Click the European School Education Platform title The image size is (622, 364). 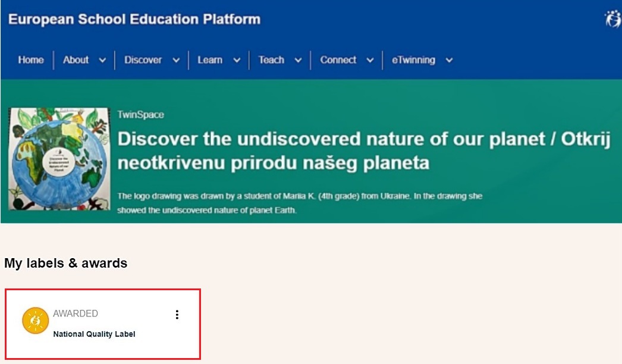tap(134, 19)
